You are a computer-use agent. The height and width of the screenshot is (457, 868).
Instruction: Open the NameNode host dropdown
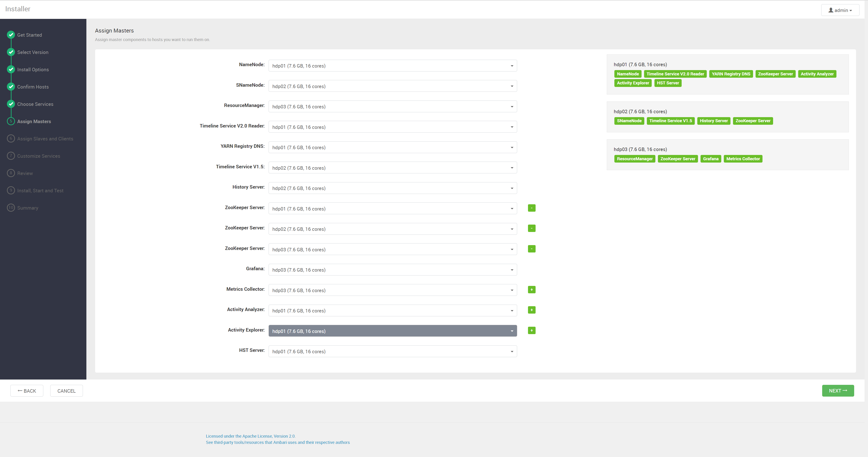(392, 66)
